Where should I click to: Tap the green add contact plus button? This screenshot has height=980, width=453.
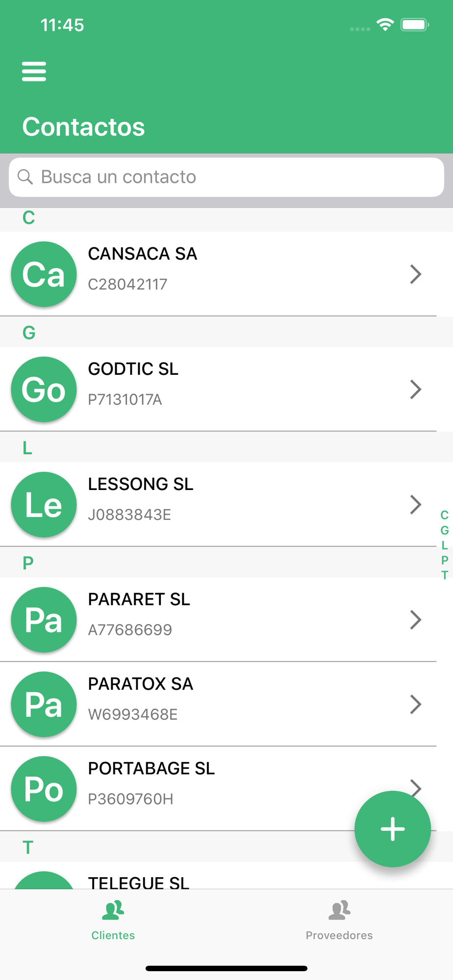coord(393,829)
